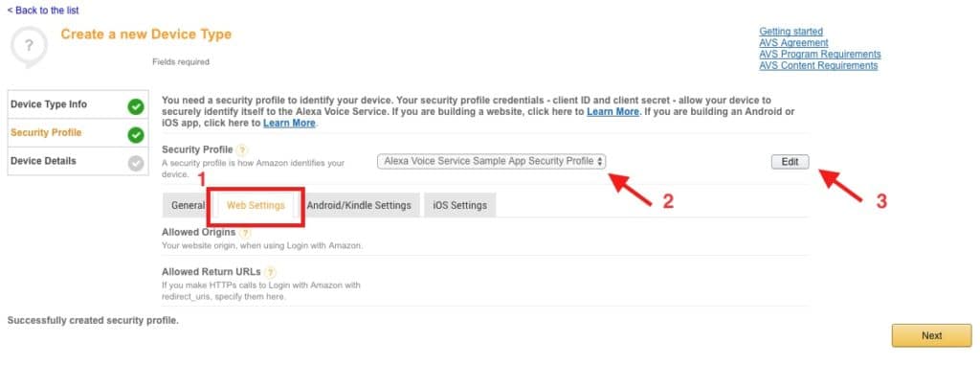The image size is (980, 365).
Task: Switch to the iOS Settings tab
Action: [460, 205]
